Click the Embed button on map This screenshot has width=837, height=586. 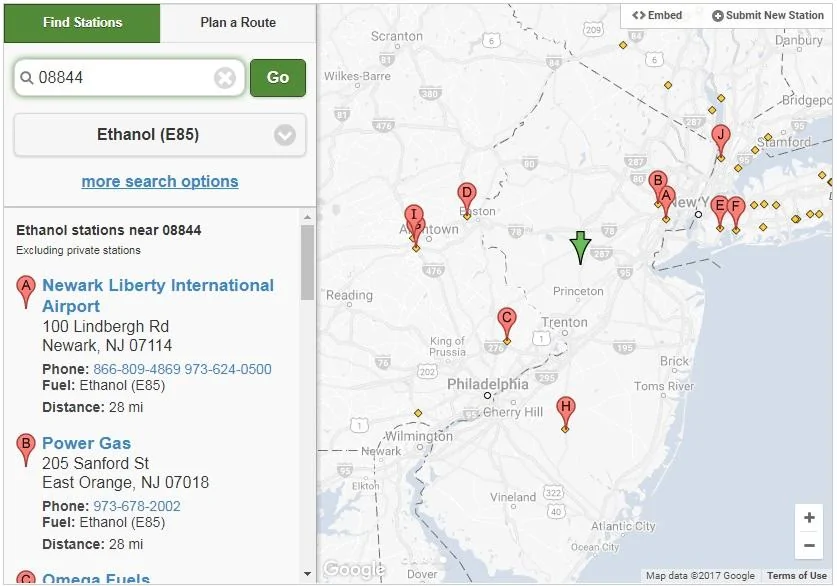[657, 15]
